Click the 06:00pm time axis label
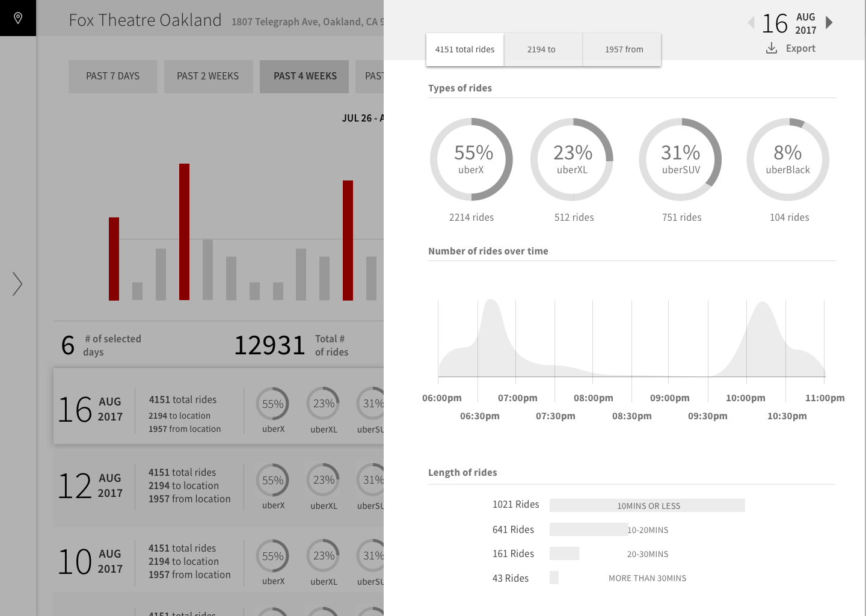The height and width of the screenshot is (616, 866). pos(442,398)
